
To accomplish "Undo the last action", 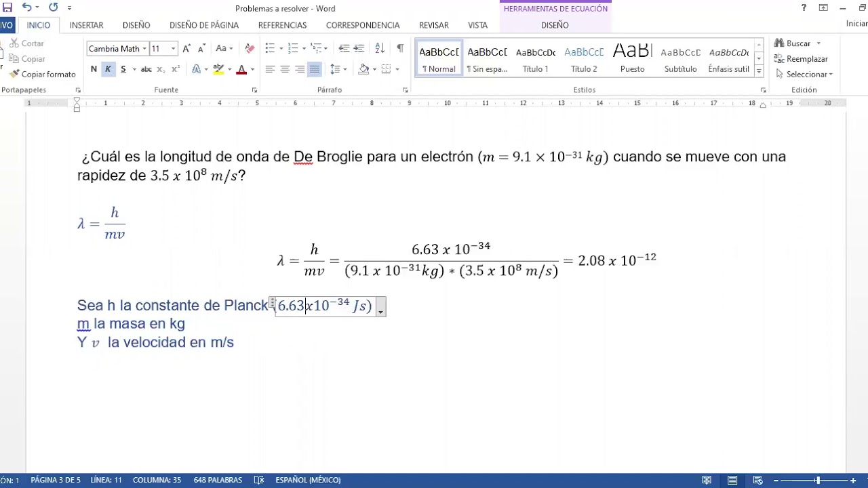I will tap(26, 7).
